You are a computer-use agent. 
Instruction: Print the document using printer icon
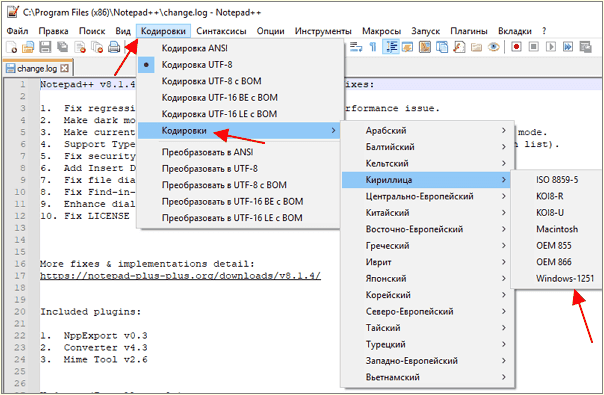point(114,47)
